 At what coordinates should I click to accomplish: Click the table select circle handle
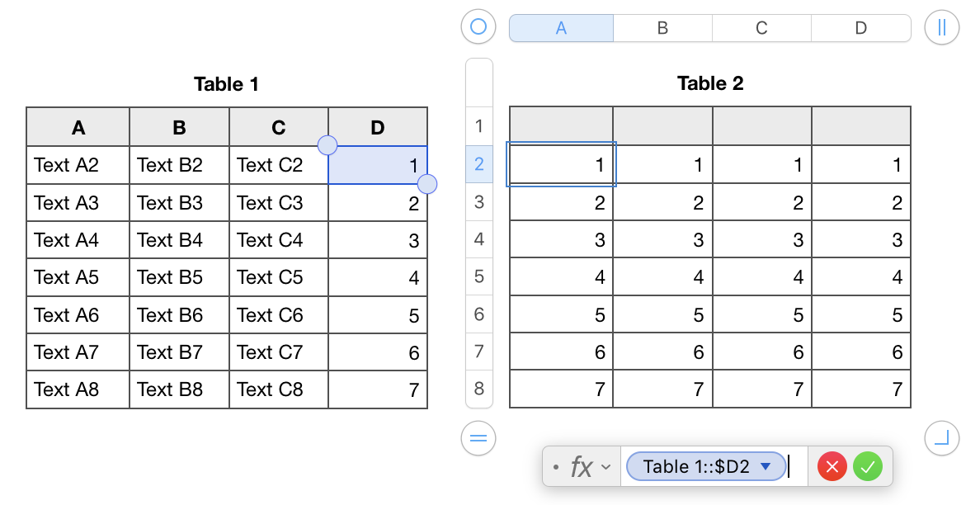click(x=478, y=27)
